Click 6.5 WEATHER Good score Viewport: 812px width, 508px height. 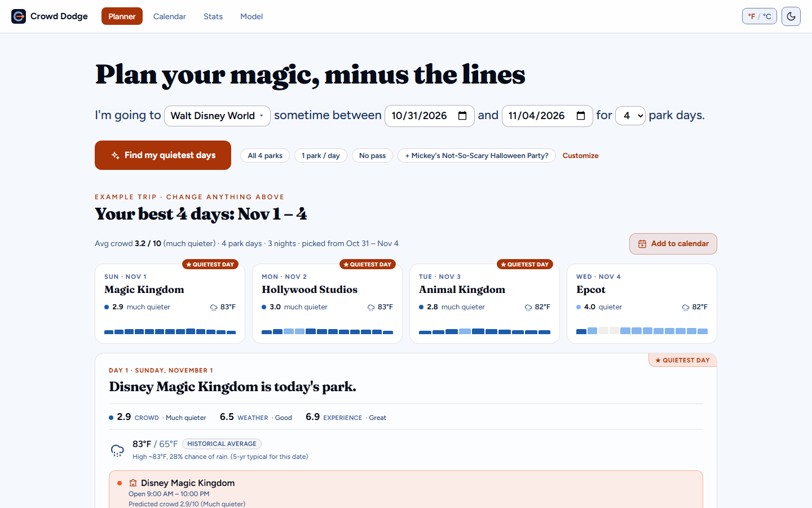point(256,417)
